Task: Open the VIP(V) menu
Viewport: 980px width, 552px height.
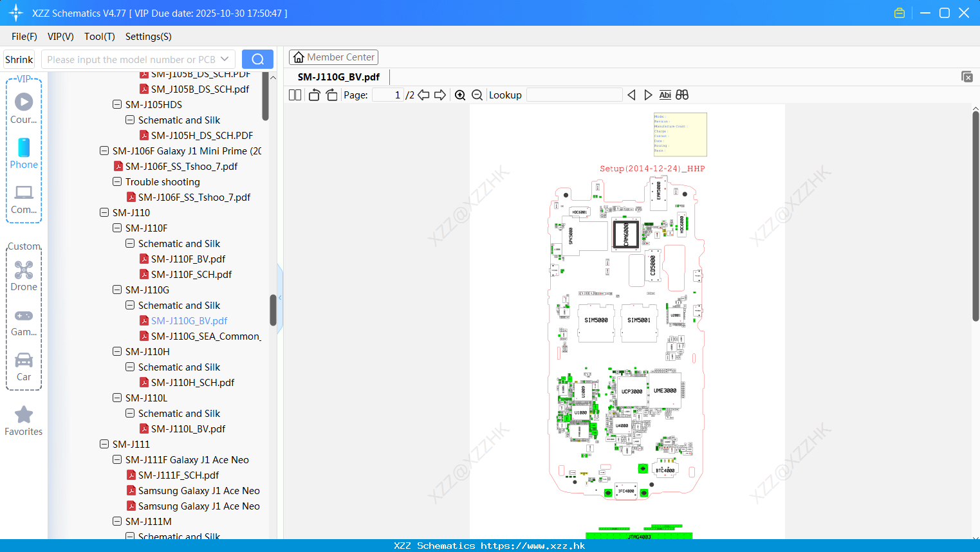Action: coord(60,37)
